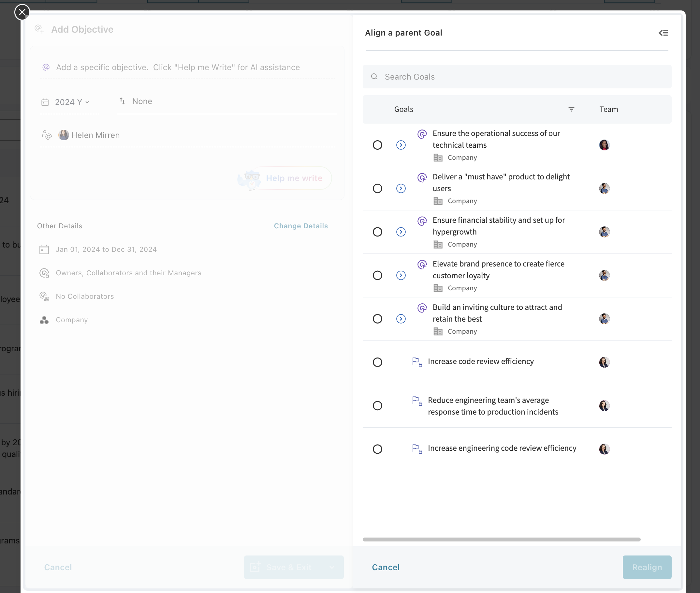
Task: Choose 'Reduce engineering team's average response time' radio
Action: [x=377, y=406]
